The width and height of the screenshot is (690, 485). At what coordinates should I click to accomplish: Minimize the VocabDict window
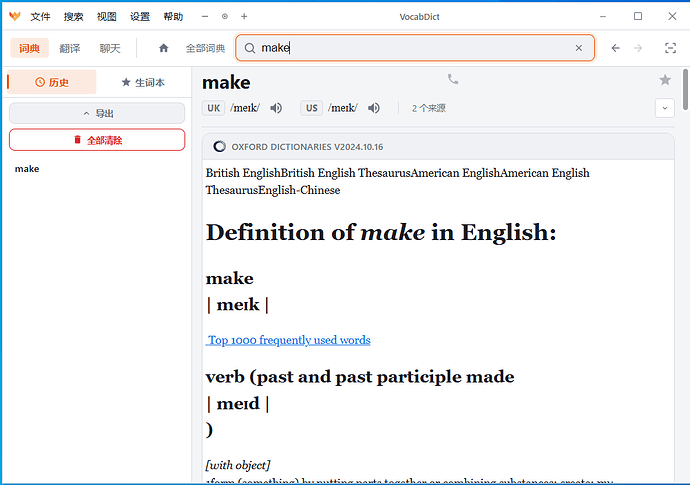(603, 16)
